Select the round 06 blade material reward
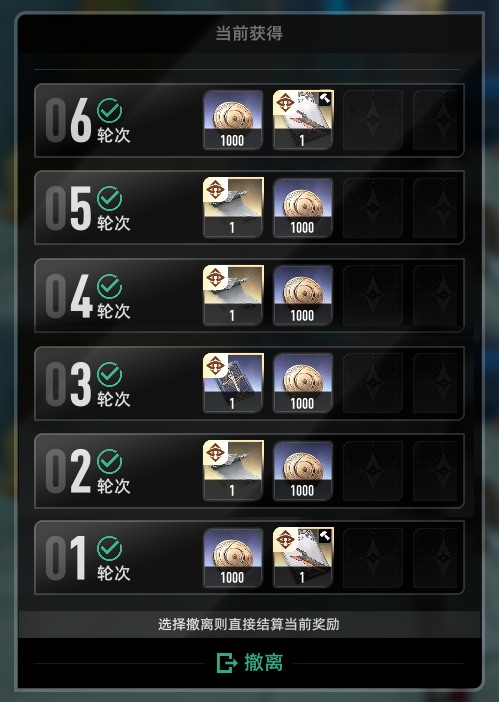 303,120
